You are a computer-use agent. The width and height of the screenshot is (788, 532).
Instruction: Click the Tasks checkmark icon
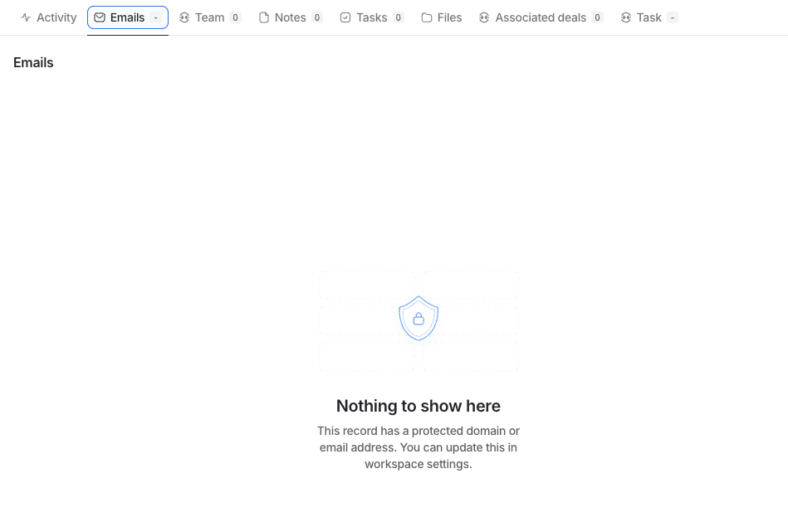click(345, 17)
